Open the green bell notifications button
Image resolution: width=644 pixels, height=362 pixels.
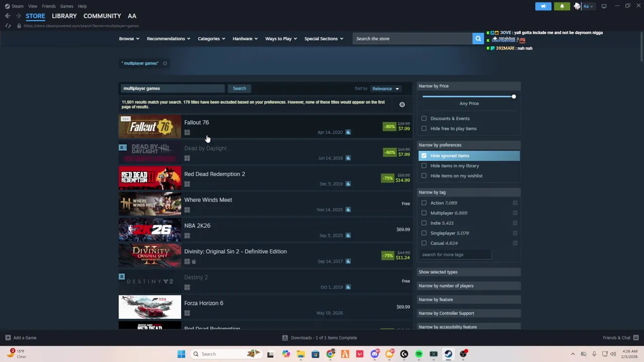(562, 6)
